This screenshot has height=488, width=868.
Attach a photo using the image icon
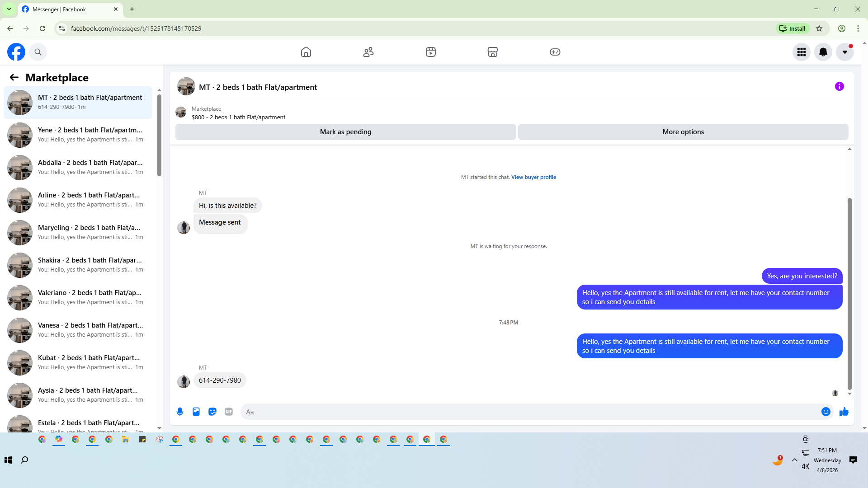tap(196, 412)
